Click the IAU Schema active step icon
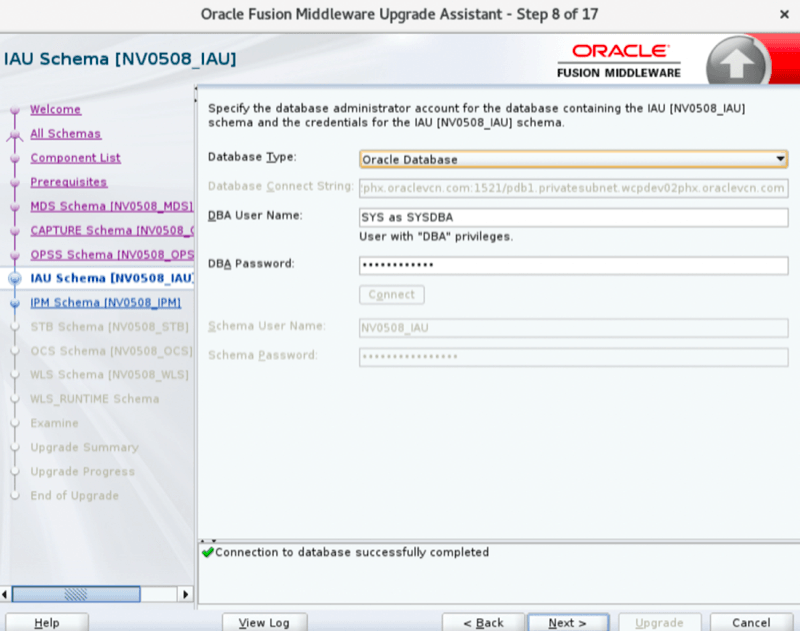 pos(15,279)
